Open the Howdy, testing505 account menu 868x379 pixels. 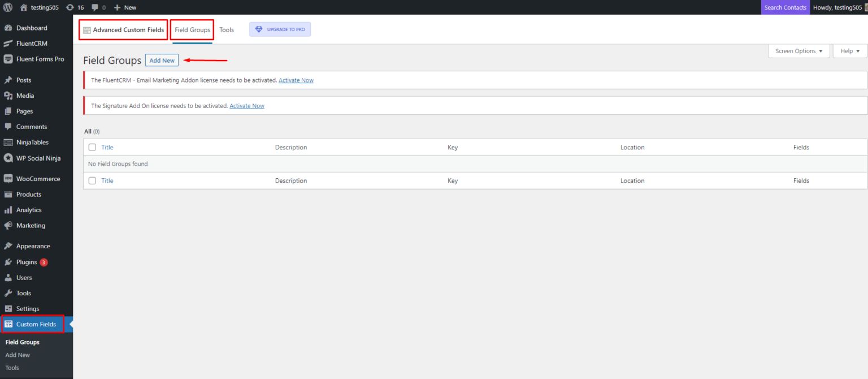838,7
